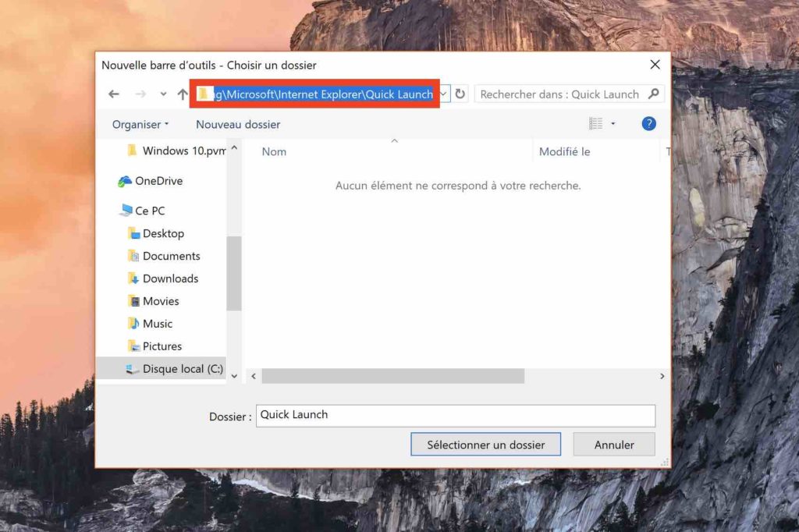Select OneDrive in the navigation pane
The height and width of the screenshot is (532, 799).
coord(158,181)
